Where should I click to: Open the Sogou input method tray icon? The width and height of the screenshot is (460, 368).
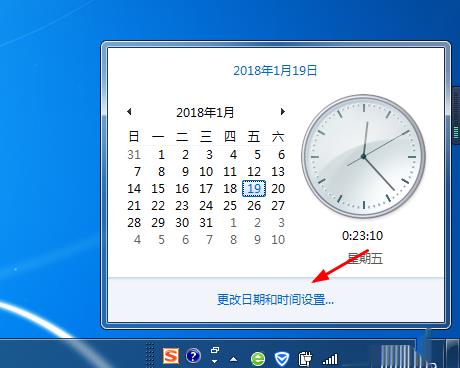pyautogui.click(x=171, y=357)
